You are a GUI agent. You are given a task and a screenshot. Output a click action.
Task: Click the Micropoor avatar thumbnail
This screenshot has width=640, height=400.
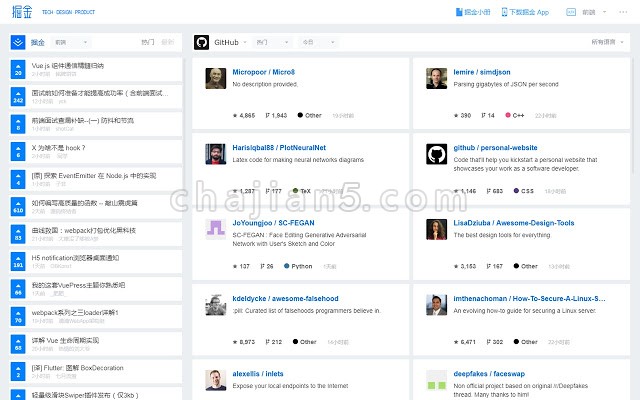coord(216,78)
